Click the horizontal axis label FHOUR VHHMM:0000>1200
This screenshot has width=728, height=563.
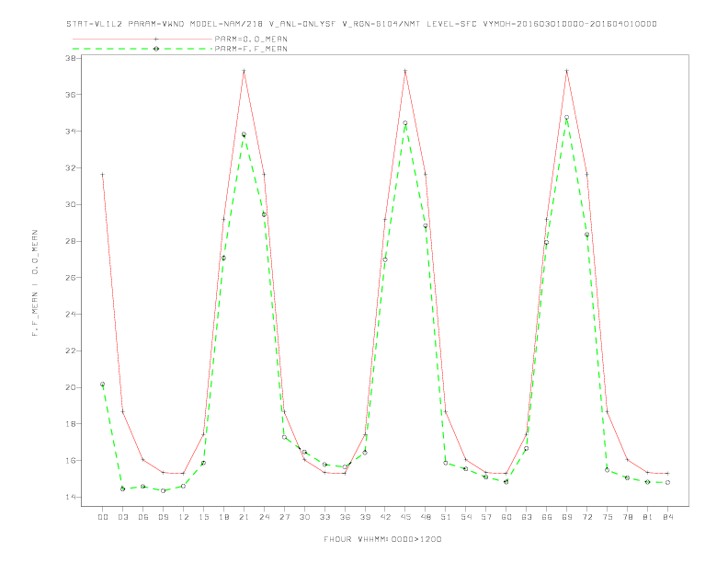click(x=382, y=539)
